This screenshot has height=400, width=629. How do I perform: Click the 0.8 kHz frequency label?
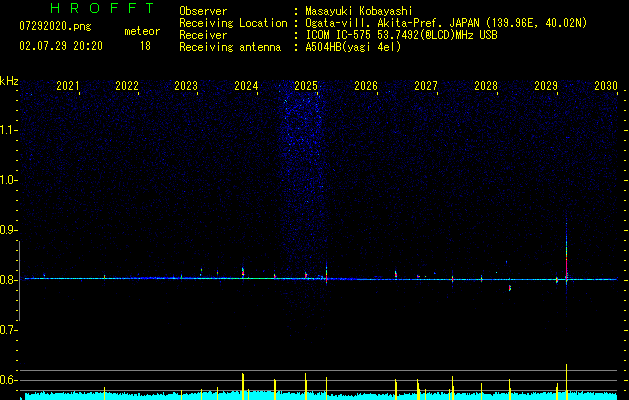coord(8,280)
